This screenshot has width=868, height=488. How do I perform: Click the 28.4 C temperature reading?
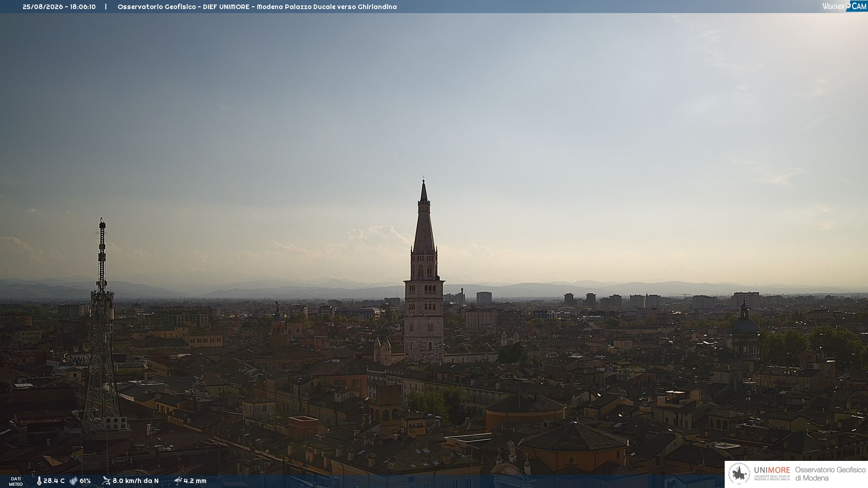[x=54, y=481]
